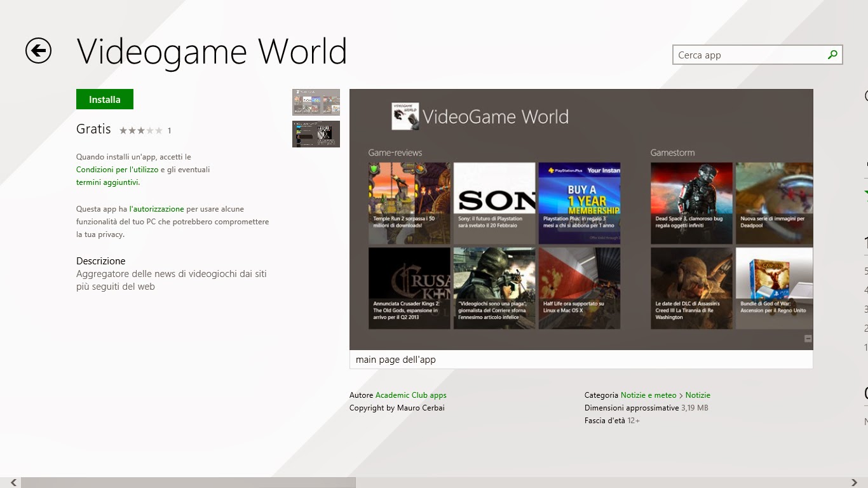Click the 'Dimensioni approssimative 3,19 MB' text
The height and width of the screenshot is (488, 868).
[x=646, y=408]
